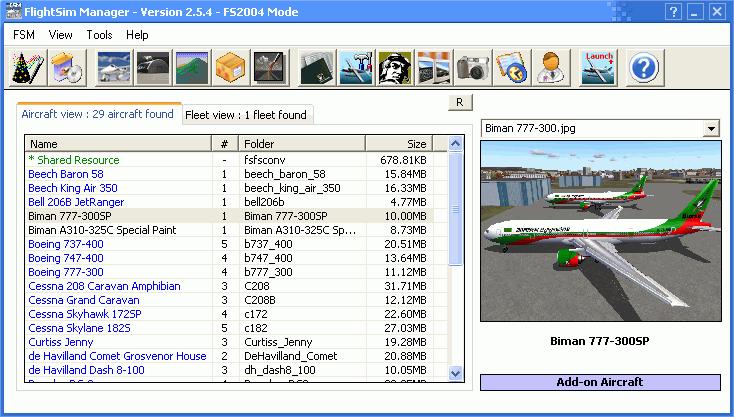Click the aircraft list scrollbar thumb
The image size is (734, 417).
455,209
